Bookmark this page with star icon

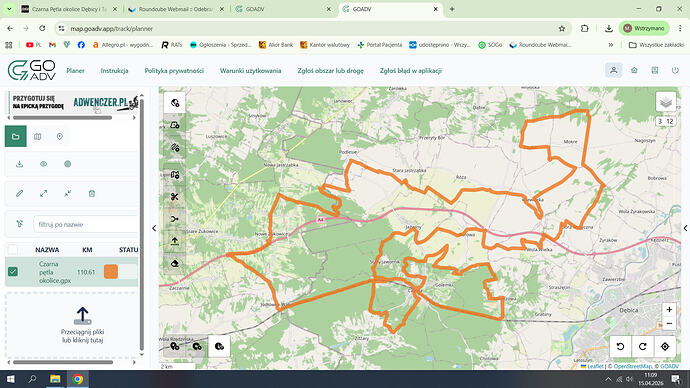[x=562, y=29]
